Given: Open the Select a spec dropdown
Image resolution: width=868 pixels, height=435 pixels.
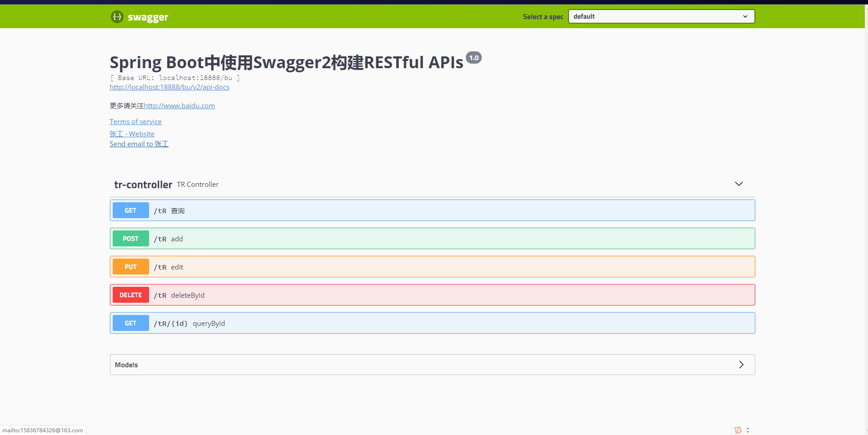Looking at the screenshot, I should (x=661, y=16).
